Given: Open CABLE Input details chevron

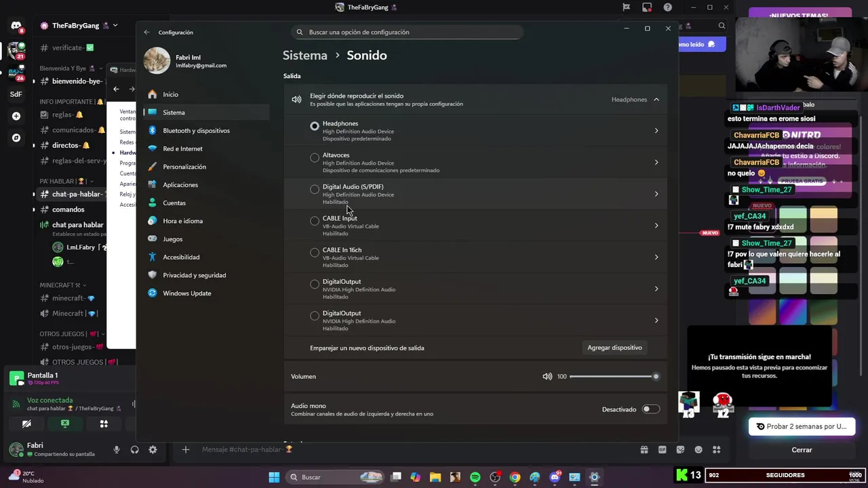Looking at the screenshot, I should pyautogui.click(x=656, y=226).
